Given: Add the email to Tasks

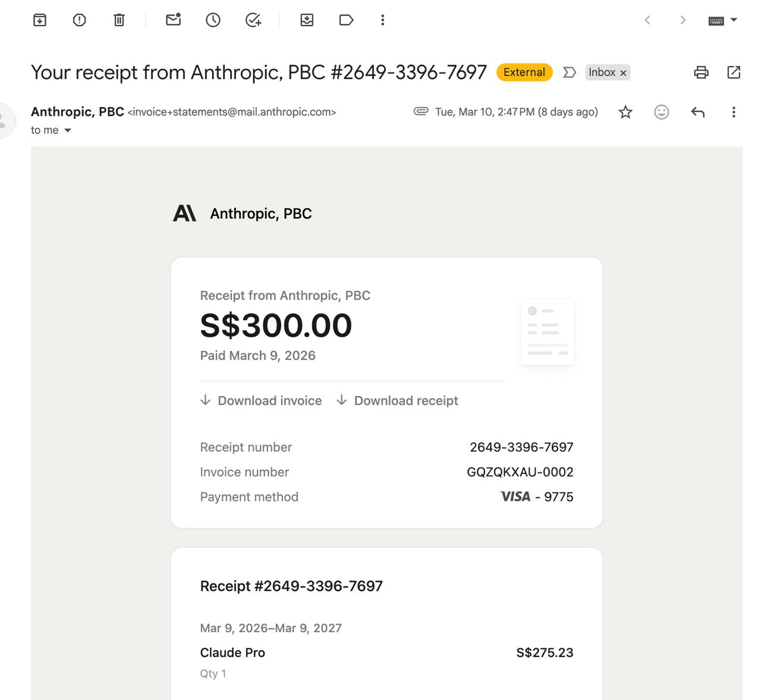Looking at the screenshot, I should (x=253, y=20).
